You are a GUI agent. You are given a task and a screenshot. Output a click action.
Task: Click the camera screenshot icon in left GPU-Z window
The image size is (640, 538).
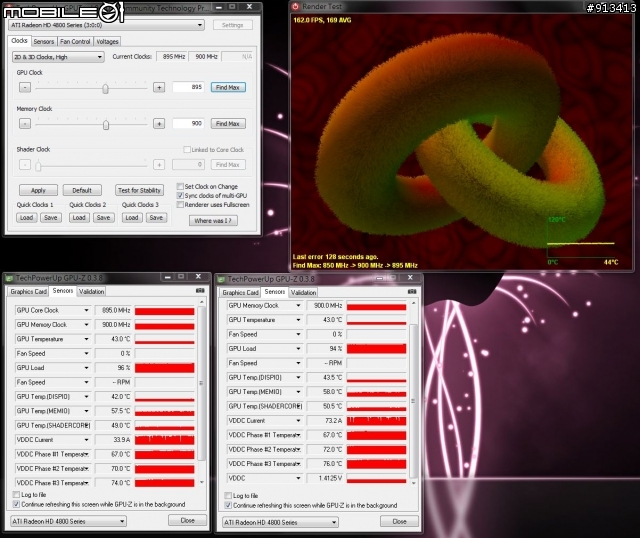pos(200,291)
